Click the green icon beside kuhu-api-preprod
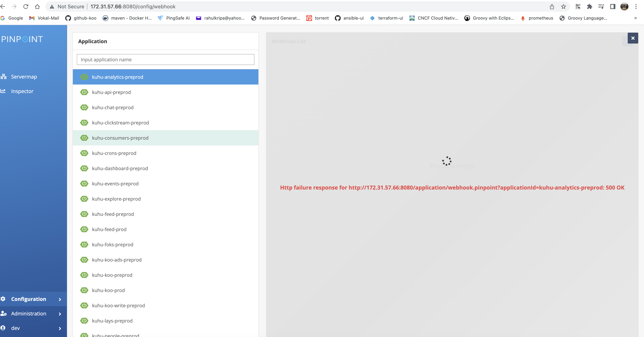644x337 pixels. (x=84, y=92)
